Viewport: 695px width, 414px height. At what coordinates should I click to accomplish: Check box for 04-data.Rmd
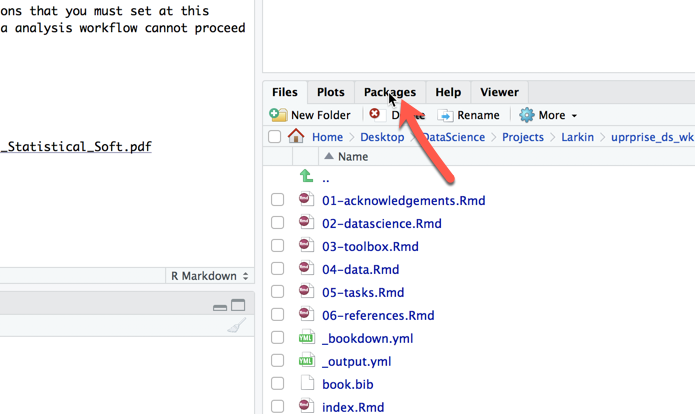[277, 269]
